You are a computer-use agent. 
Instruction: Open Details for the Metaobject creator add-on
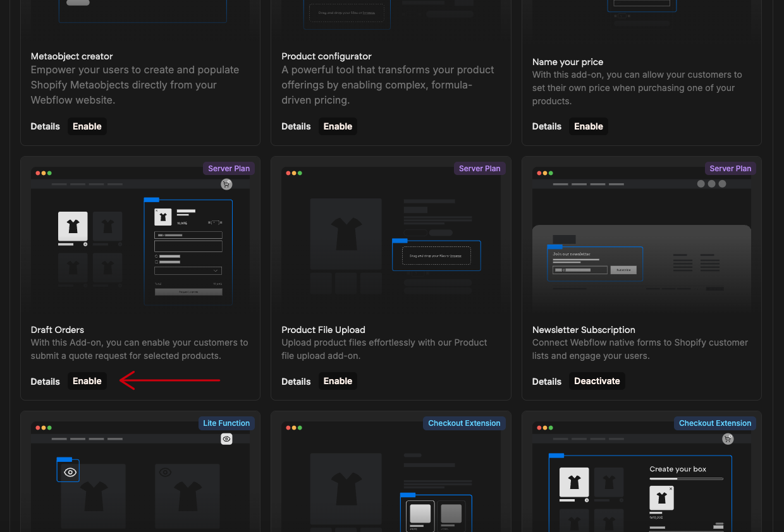[x=45, y=126]
